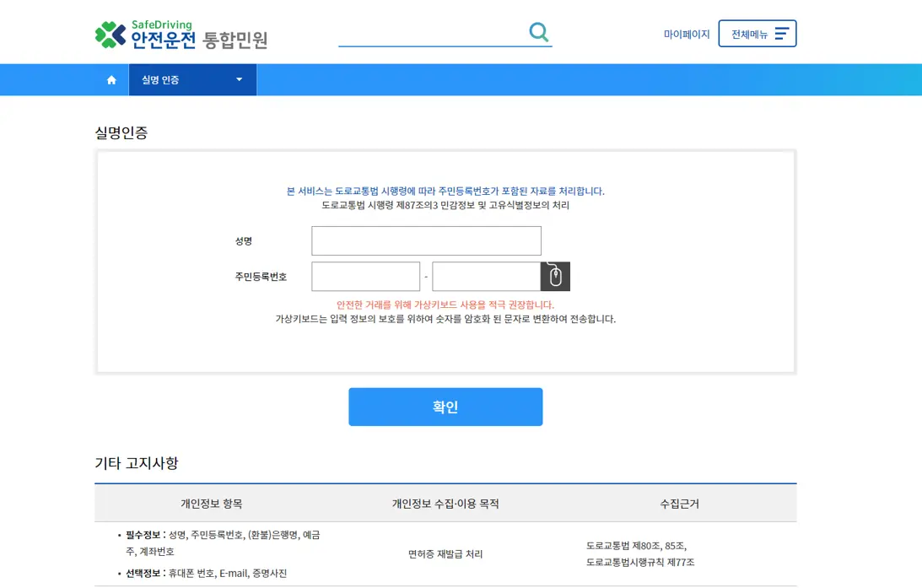Click the 개인정보 항목 table header
The height and width of the screenshot is (588, 922).
[214, 502]
